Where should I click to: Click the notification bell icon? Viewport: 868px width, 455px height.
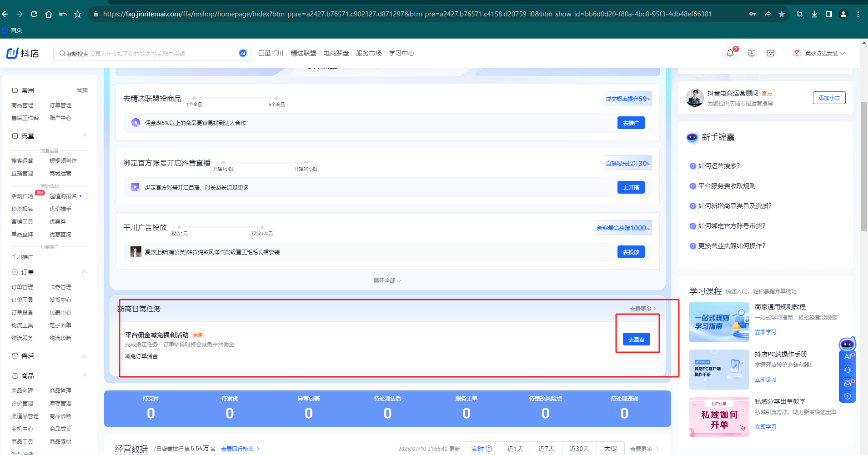[730, 53]
